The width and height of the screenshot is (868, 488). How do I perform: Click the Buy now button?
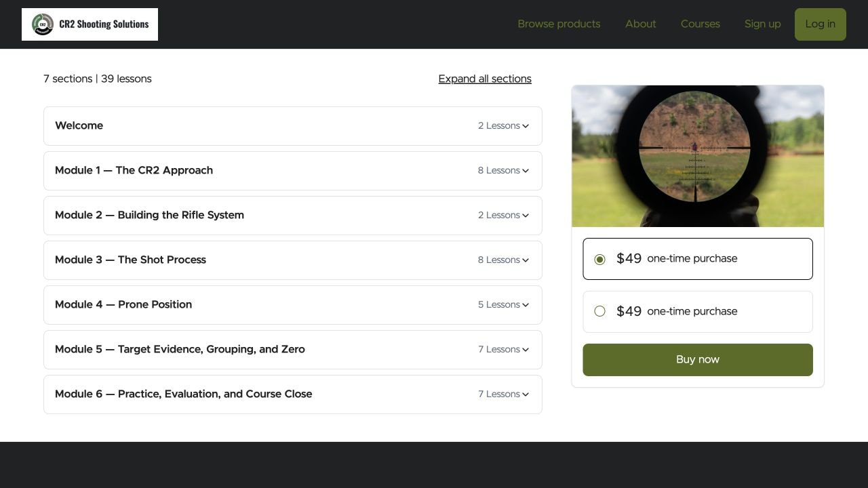tap(698, 360)
